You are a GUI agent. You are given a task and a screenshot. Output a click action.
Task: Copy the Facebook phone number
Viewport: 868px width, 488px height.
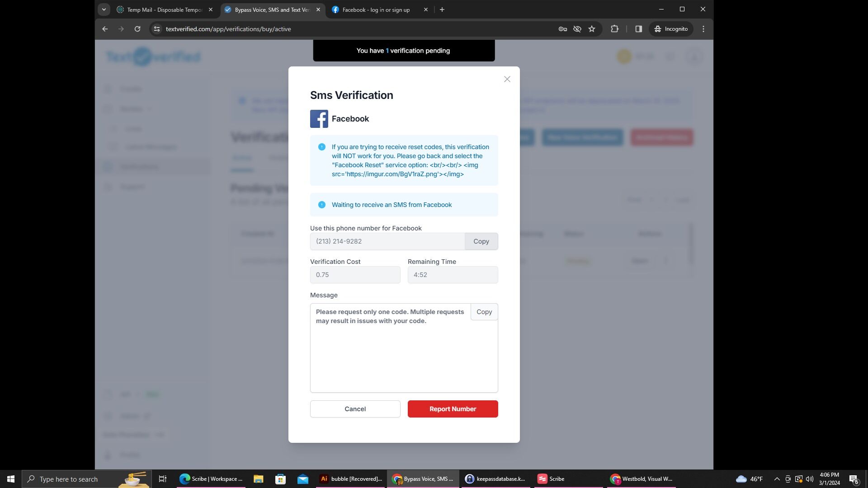click(481, 241)
